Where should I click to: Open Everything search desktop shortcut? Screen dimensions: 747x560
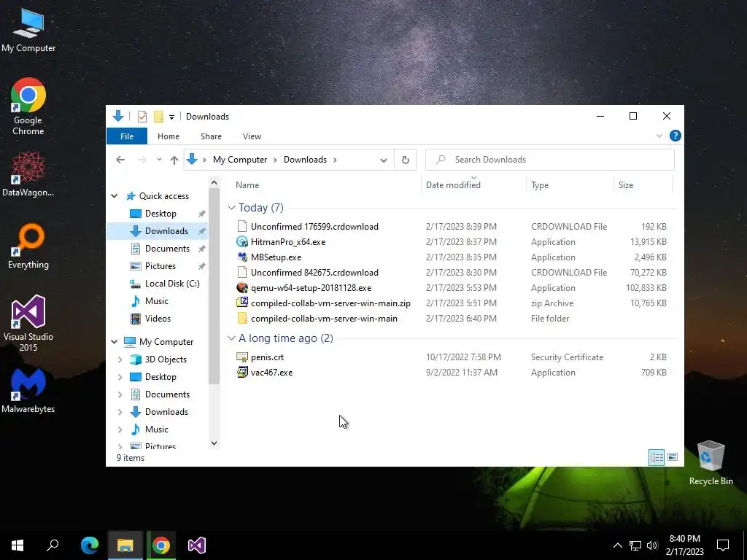(28, 246)
